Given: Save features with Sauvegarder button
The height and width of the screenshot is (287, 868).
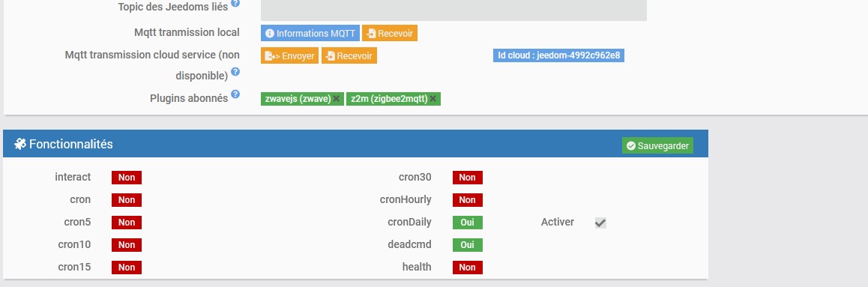Looking at the screenshot, I should click(x=657, y=146).
